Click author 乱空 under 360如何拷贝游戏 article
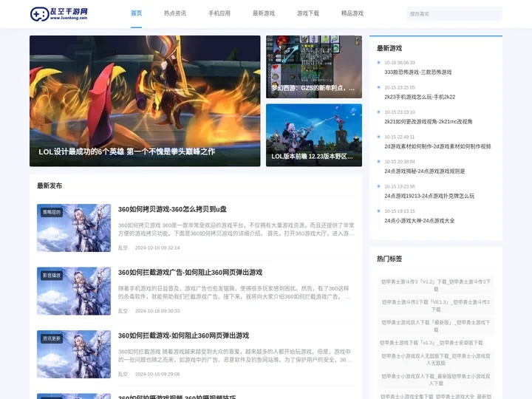Viewport: 532px width, 399px height. coord(123,248)
